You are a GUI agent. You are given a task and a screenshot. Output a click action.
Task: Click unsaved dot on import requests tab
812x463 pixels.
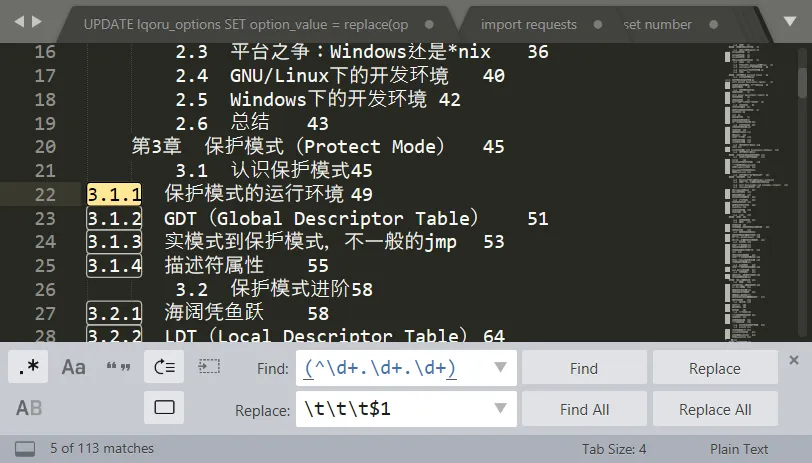(598, 24)
